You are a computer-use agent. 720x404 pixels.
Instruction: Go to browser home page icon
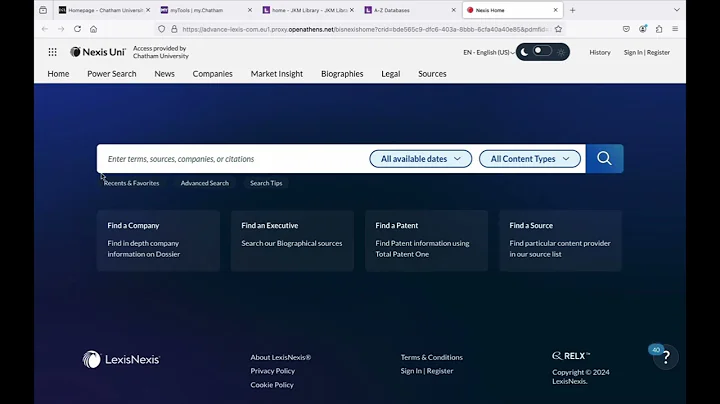94,29
